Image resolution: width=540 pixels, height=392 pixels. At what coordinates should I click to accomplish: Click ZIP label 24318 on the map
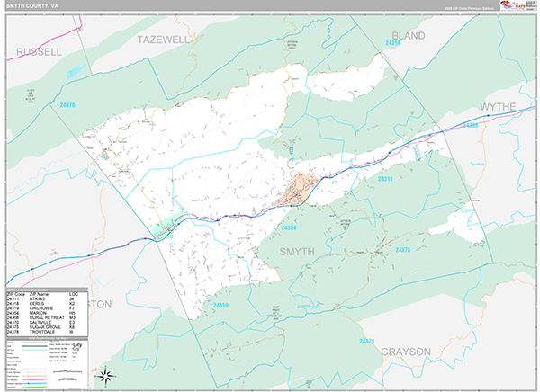(x=393, y=43)
